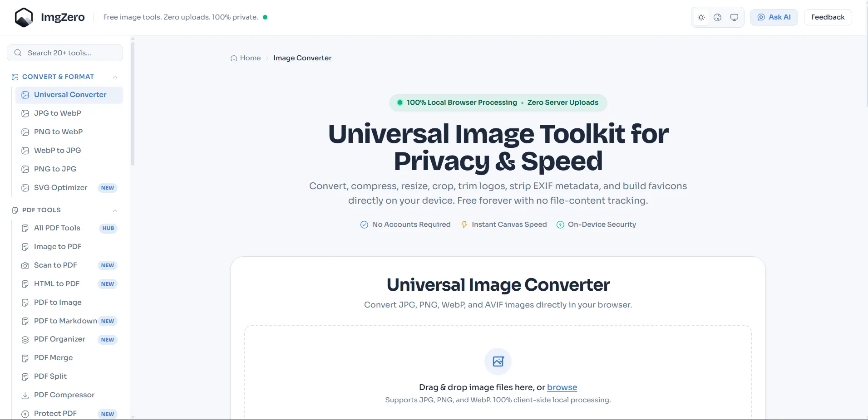Image resolution: width=868 pixels, height=420 pixels.
Task: Click the Home breadcrumb house icon
Action: tap(234, 58)
